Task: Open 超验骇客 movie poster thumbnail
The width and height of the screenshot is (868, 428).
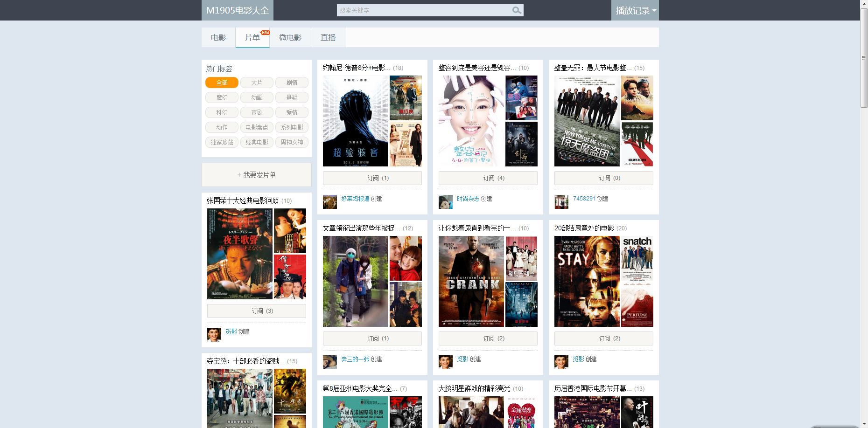Action: click(x=355, y=121)
